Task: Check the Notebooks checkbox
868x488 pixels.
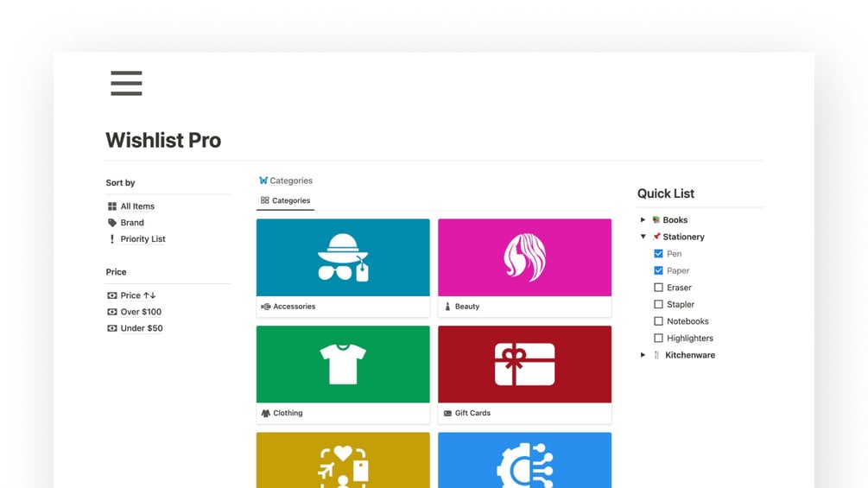Action: click(658, 321)
